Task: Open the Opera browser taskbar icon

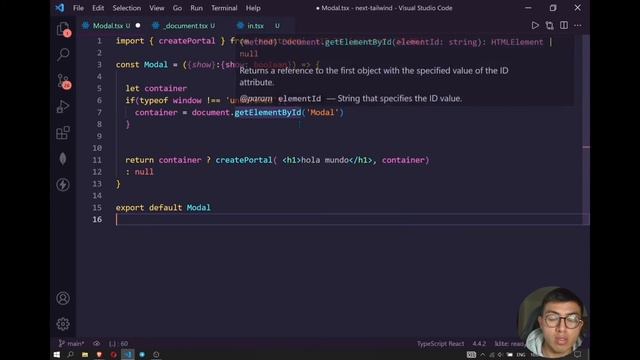Action: click(113, 354)
